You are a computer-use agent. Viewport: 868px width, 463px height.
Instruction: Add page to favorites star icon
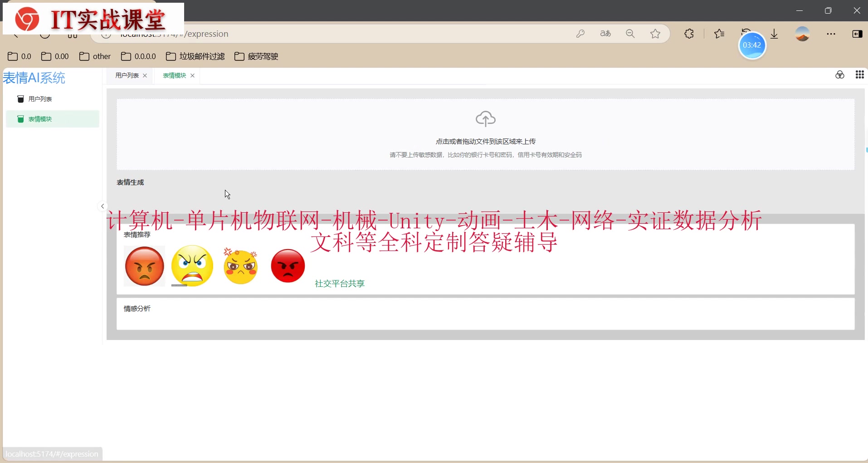pyautogui.click(x=655, y=34)
